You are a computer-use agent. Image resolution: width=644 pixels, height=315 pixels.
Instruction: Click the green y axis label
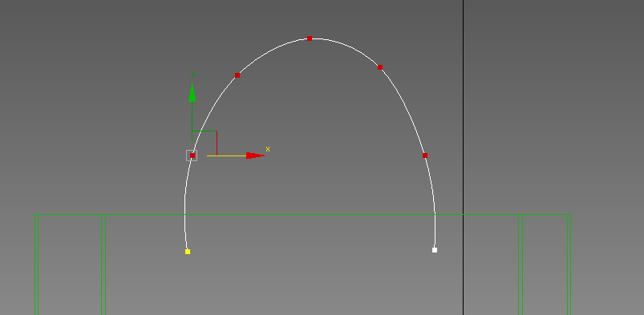click(192, 75)
